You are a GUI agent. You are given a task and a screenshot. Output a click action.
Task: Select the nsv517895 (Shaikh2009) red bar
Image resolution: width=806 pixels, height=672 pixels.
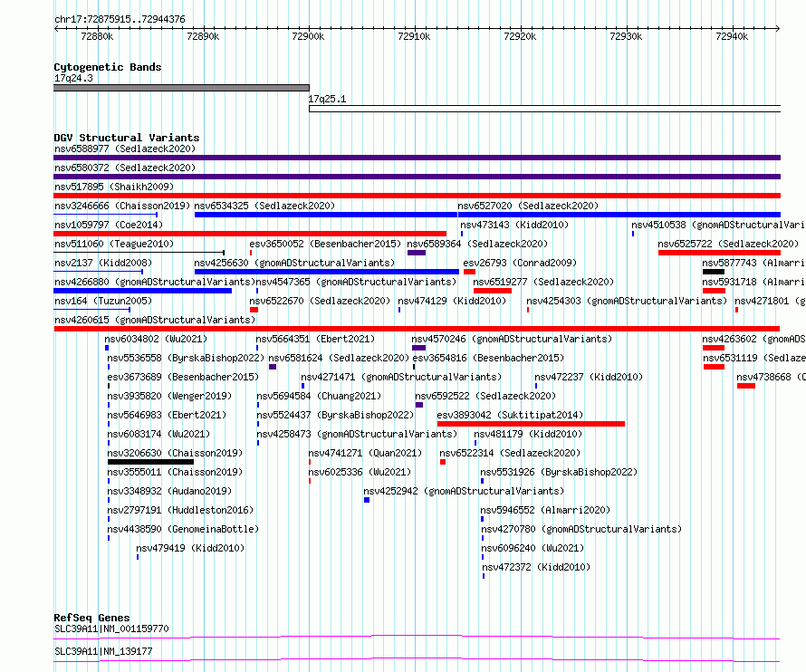click(x=417, y=196)
